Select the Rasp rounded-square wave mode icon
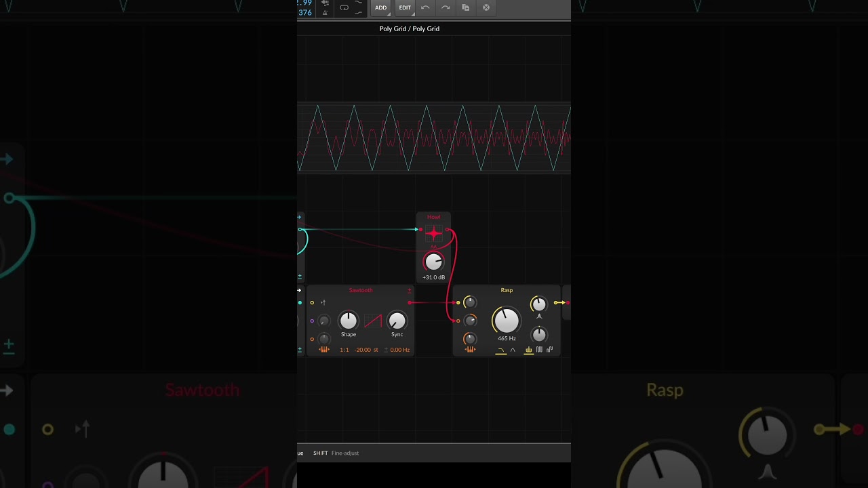This screenshot has height=488, width=868. pos(540,350)
